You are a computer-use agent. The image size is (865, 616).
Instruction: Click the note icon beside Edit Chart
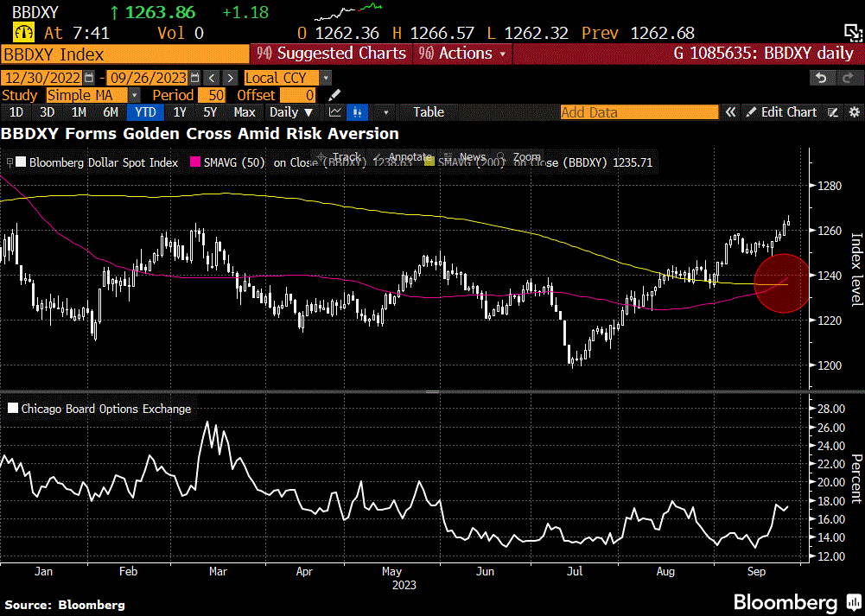point(834,112)
